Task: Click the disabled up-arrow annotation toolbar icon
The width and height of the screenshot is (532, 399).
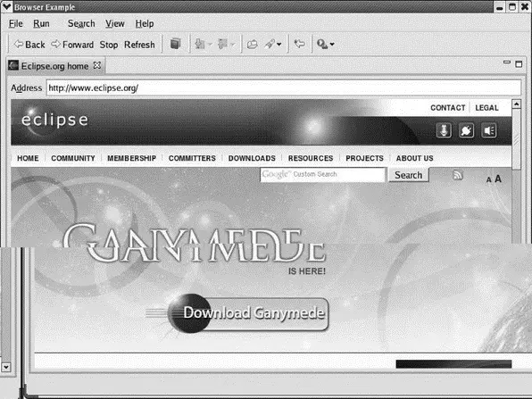Action: click(x=223, y=44)
